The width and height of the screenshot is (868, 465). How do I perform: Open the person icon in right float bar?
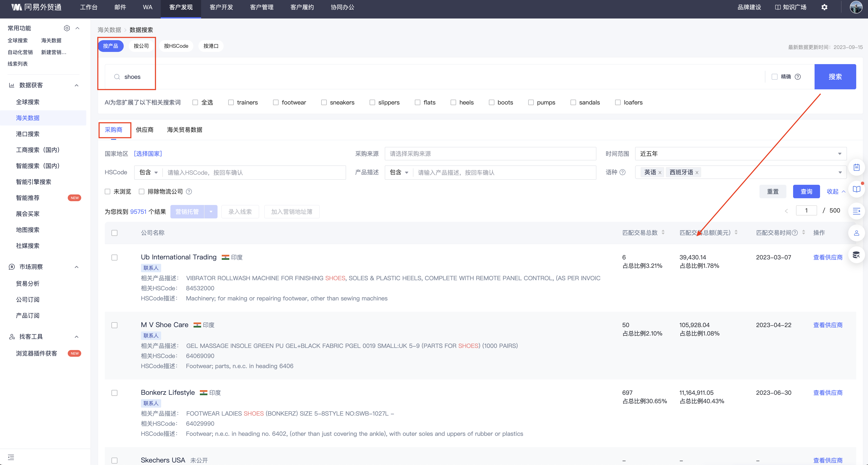tap(856, 233)
